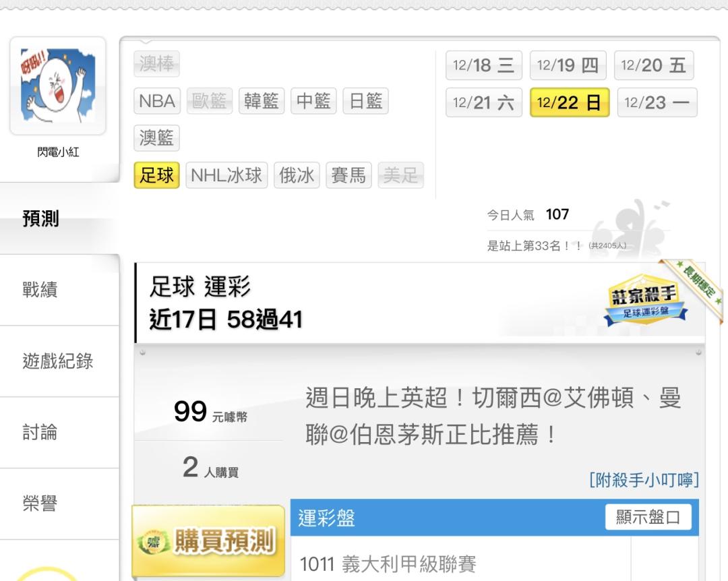Screen dimensions: 728x581
Task: Select the 歐籃 sport filter
Action: 210,101
